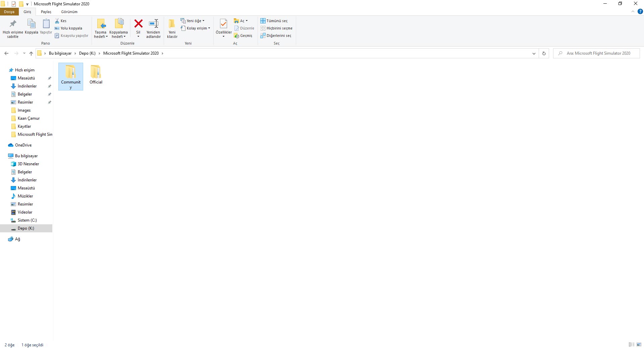Go up one folder level
644x348 pixels.
tap(31, 53)
